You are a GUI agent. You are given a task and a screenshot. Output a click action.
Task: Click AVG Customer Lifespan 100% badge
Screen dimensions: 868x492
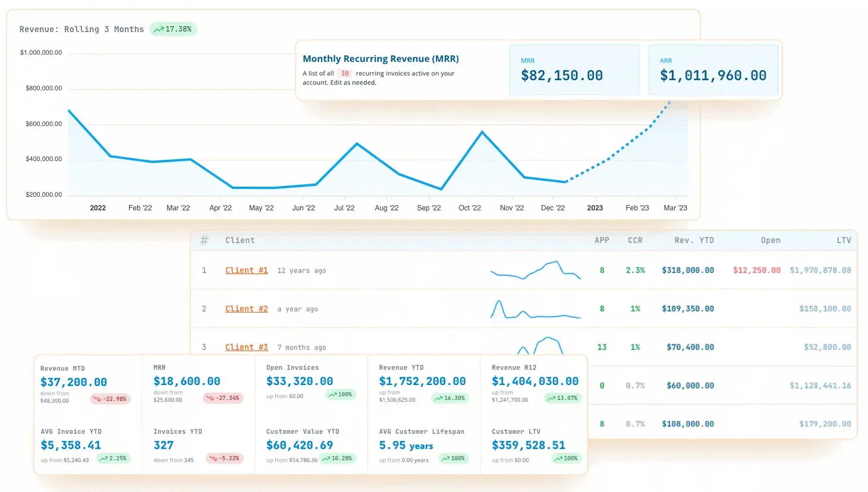tap(454, 459)
